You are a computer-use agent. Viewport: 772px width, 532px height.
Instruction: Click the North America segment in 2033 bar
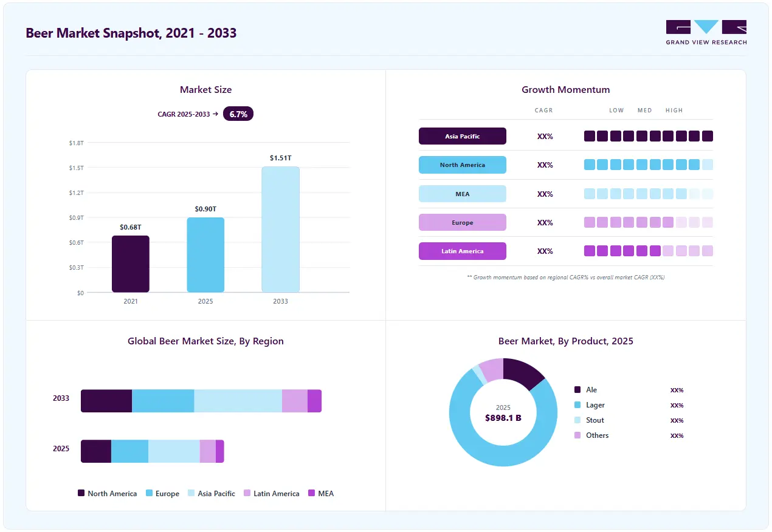pyautogui.click(x=106, y=401)
